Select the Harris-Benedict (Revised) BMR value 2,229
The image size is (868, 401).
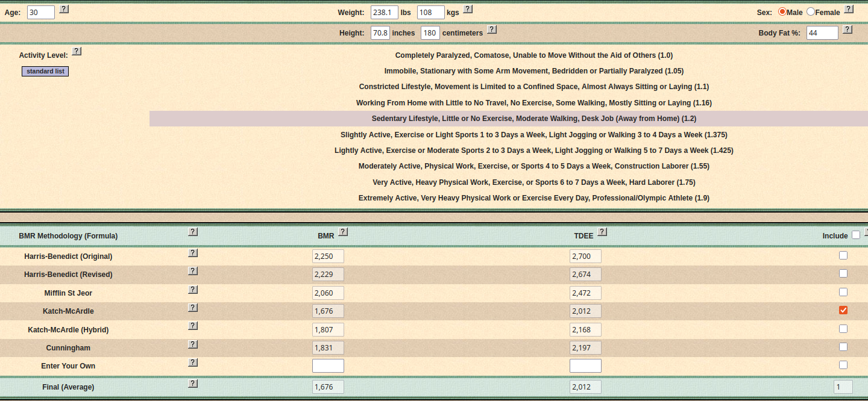[328, 275]
